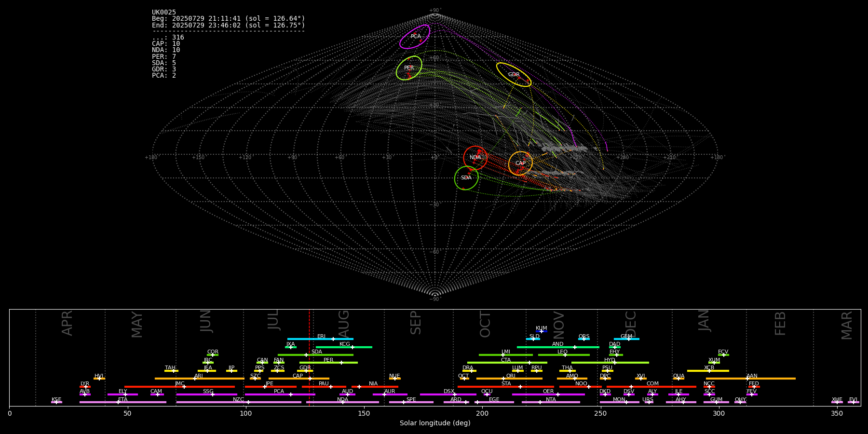Click the KUM shower bar in timeline
The height and width of the screenshot is (434, 868).
pyautogui.click(x=542, y=331)
